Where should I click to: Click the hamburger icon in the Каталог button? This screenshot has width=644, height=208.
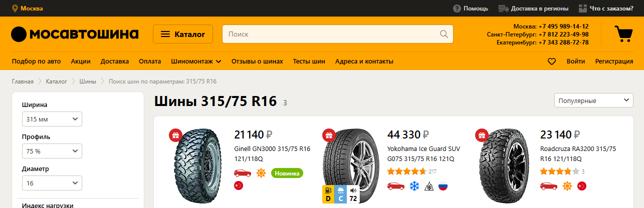click(165, 34)
